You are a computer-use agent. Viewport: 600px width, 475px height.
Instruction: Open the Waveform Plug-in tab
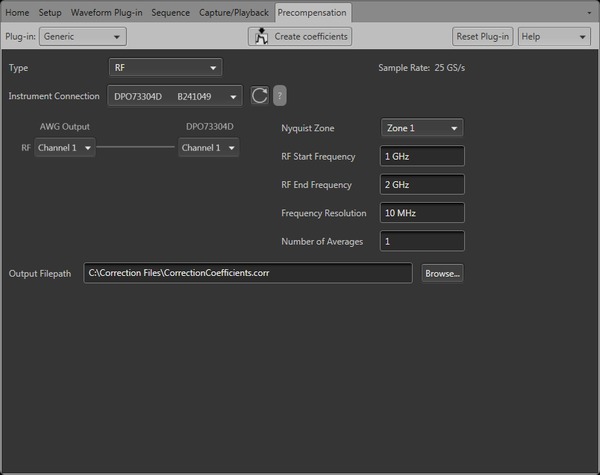click(x=105, y=12)
